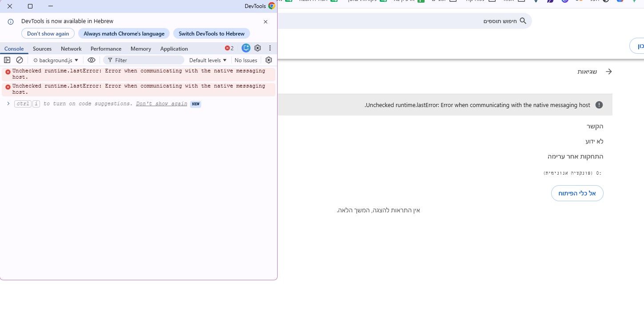Click the התחקות אחר ערימה label

click(575, 156)
